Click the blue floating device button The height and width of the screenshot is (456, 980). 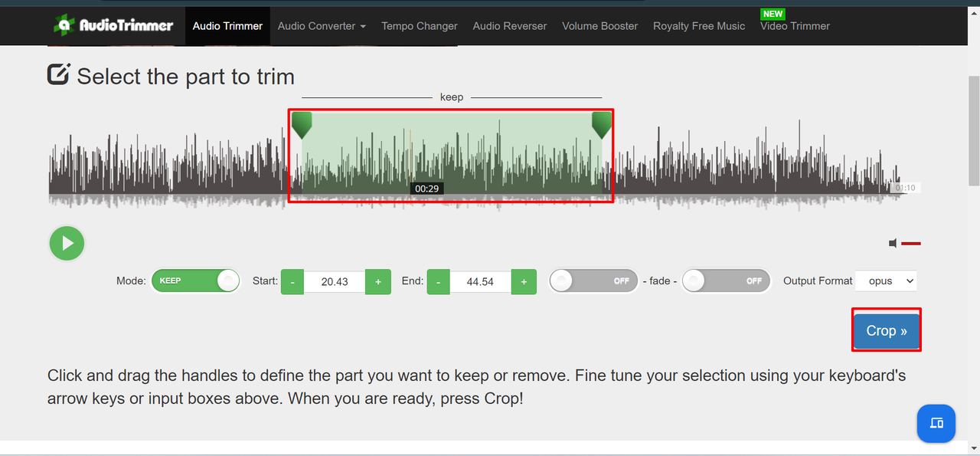936,423
